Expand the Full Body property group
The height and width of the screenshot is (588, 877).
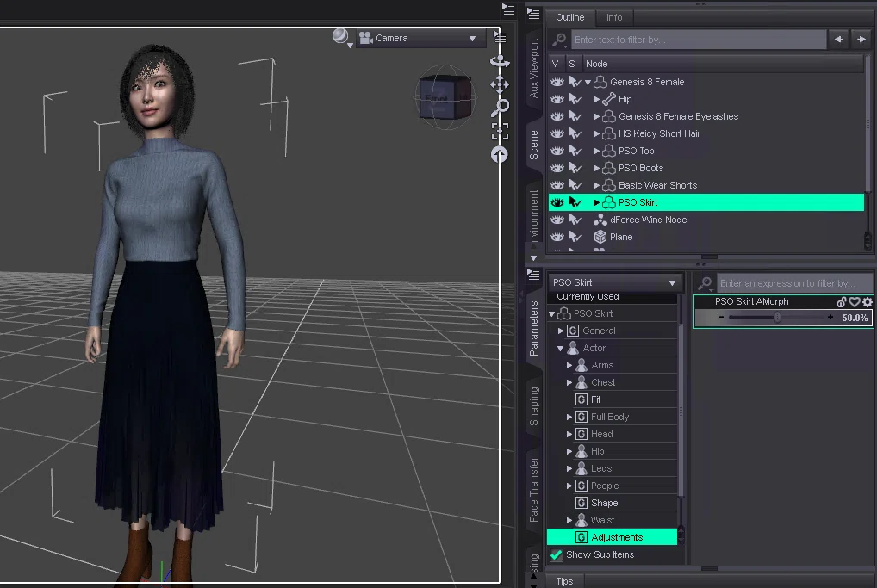pyautogui.click(x=569, y=417)
